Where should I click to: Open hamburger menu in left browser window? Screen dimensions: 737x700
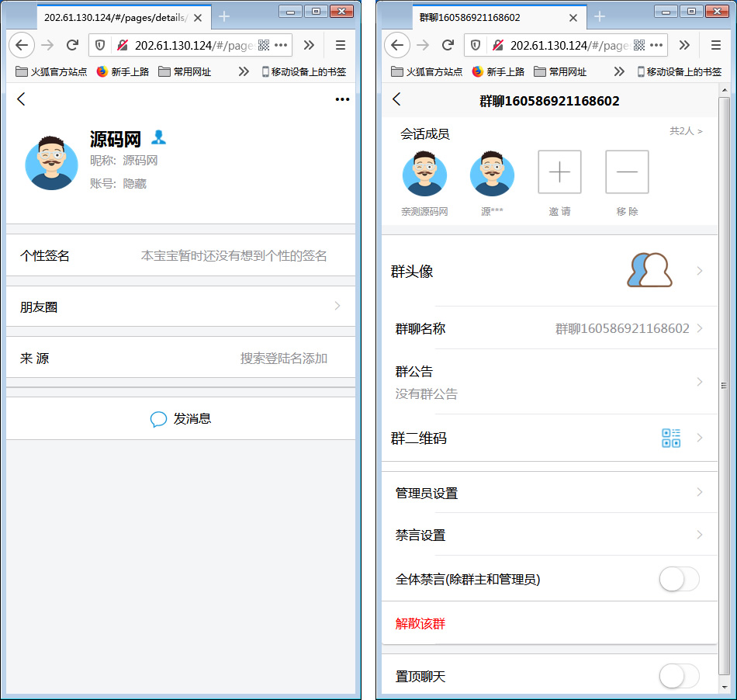[x=341, y=45]
